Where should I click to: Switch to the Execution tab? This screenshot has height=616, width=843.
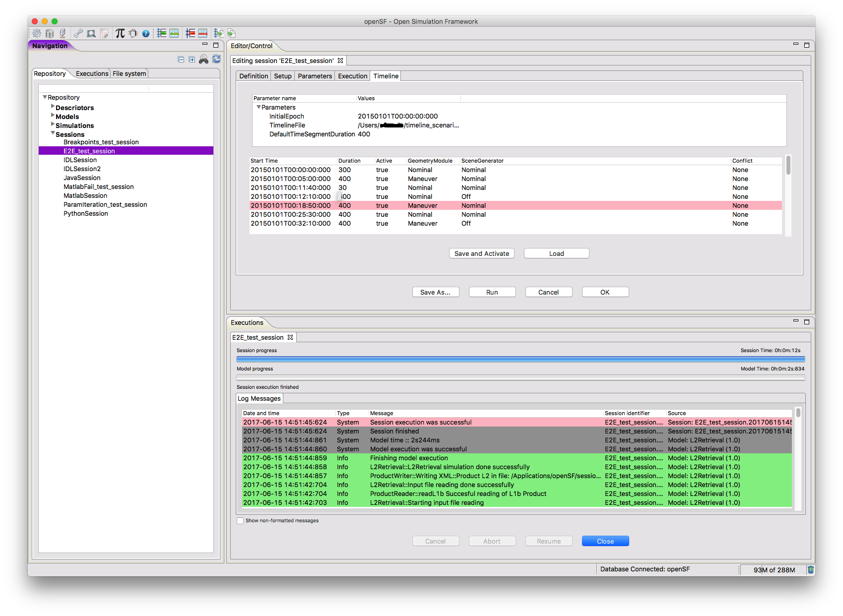tap(352, 76)
